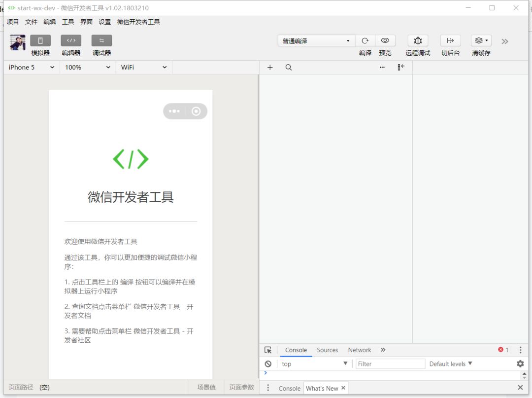Click the 页面参数 status button

pos(241,387)
